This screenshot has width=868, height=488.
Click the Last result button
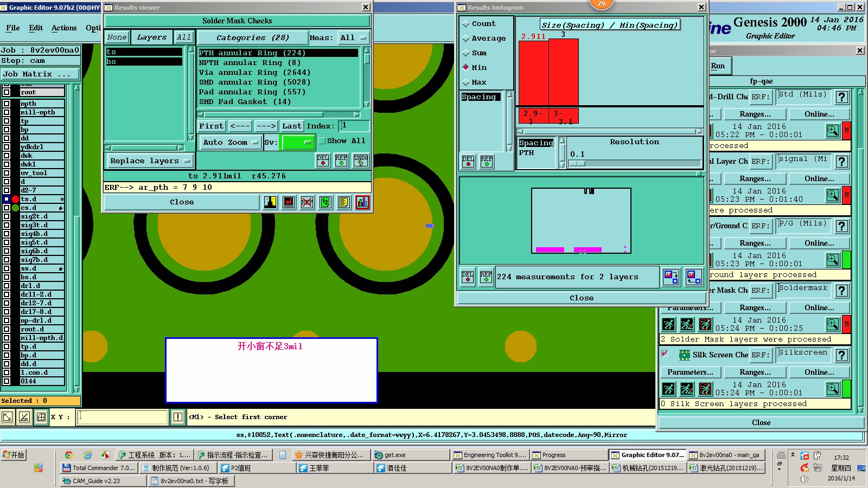click(292, 126)
